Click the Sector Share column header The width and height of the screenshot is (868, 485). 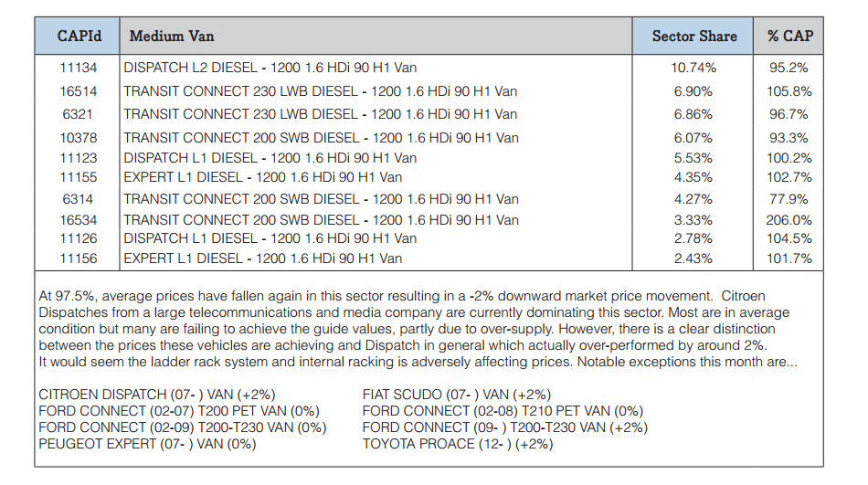click(693, 36)
